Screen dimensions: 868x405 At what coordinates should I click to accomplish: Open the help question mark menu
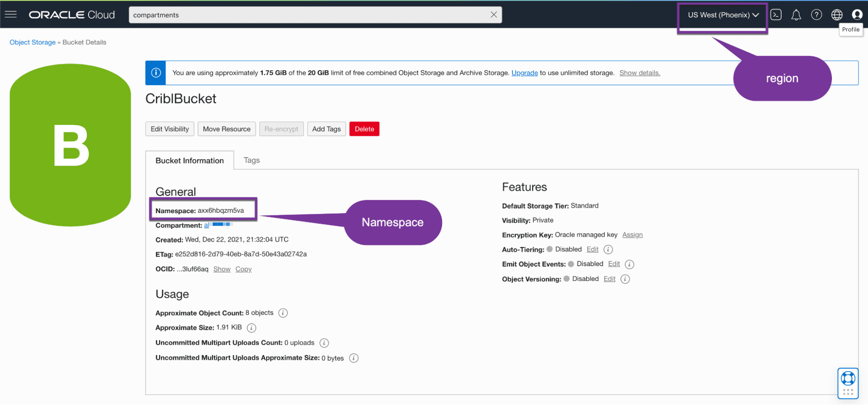tap(816, 15)
